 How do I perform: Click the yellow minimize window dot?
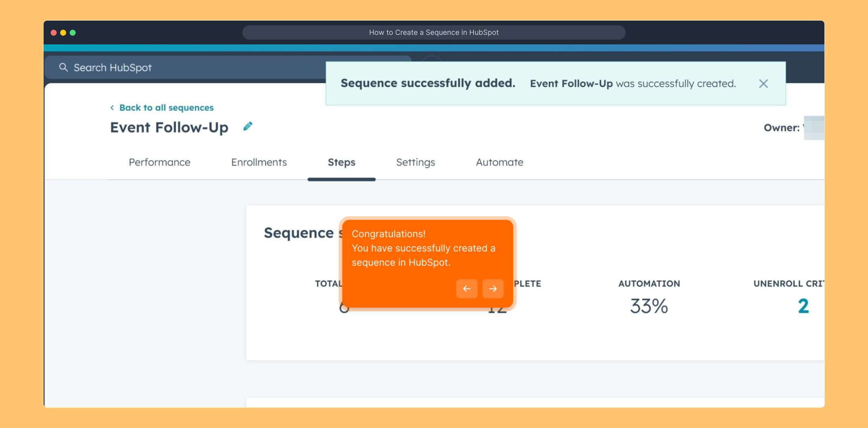click(x=63, y=32)
